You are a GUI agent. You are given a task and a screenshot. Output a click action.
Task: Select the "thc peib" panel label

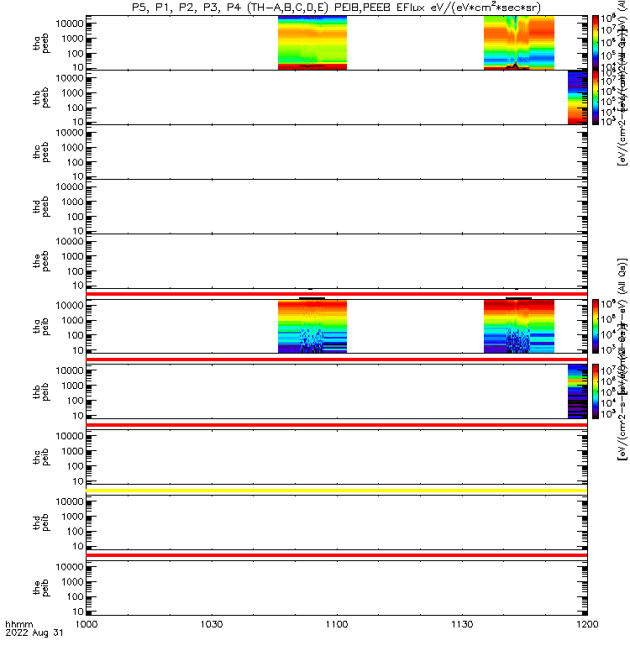[41, 457]
